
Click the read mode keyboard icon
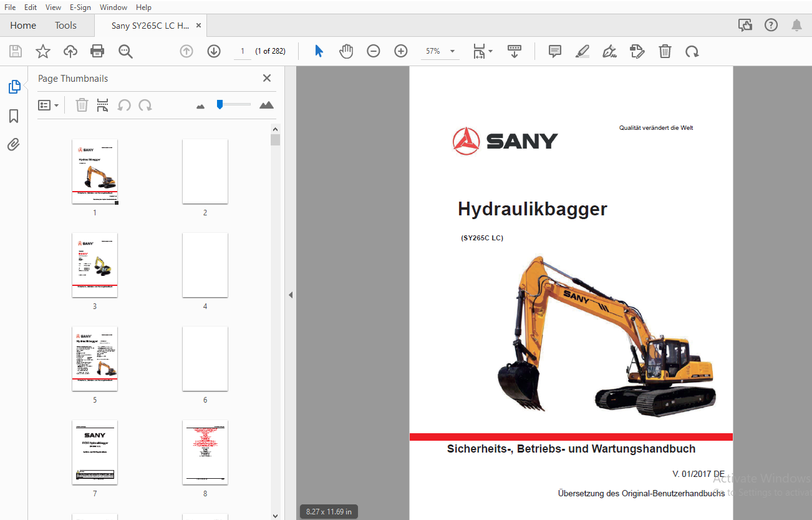(515, 51)
